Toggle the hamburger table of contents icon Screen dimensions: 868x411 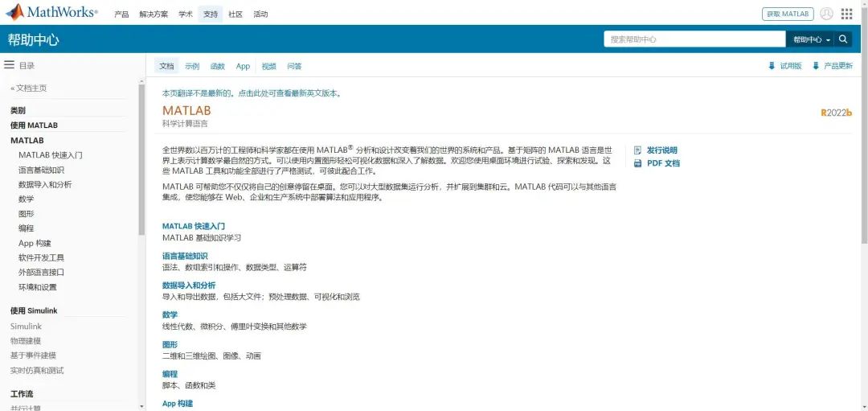(9, 65)
